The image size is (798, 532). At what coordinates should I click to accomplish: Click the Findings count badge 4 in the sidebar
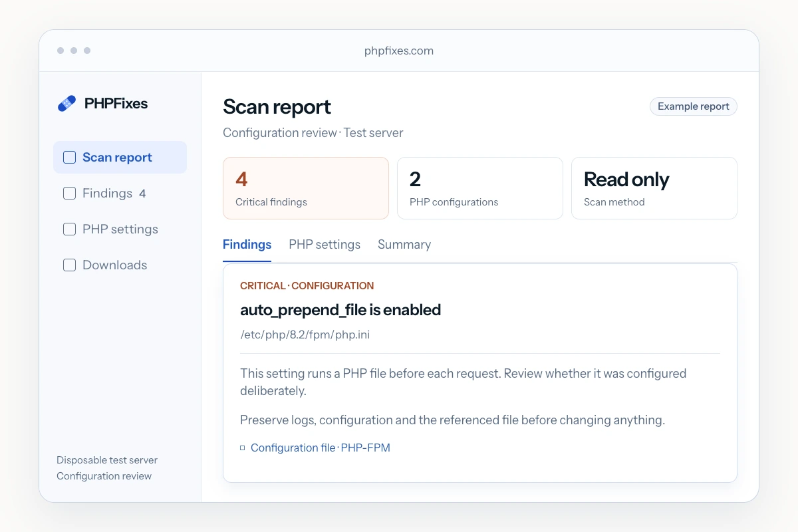(142, 194)
